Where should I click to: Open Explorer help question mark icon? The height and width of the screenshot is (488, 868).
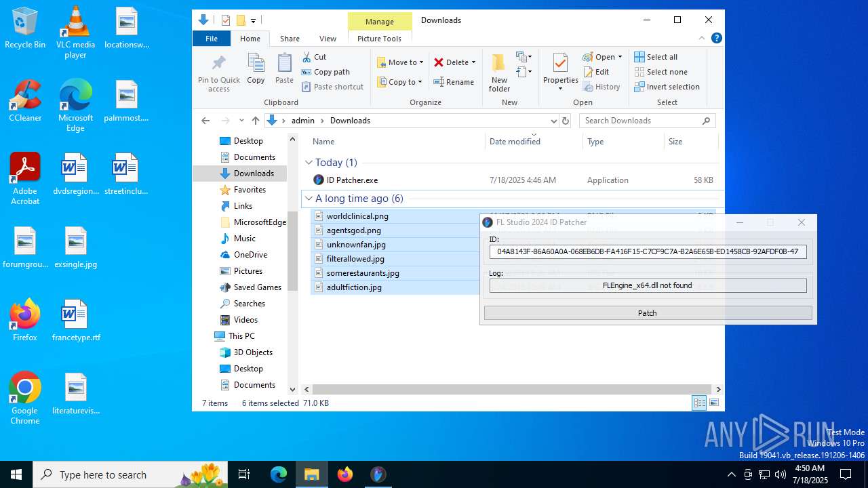(716, 38)
